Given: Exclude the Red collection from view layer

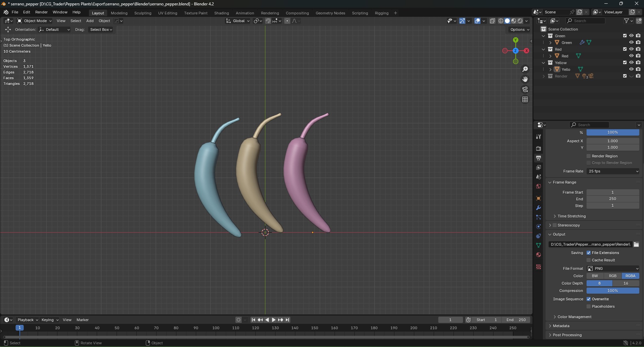Looking at the screenshot, I should 625,49.
